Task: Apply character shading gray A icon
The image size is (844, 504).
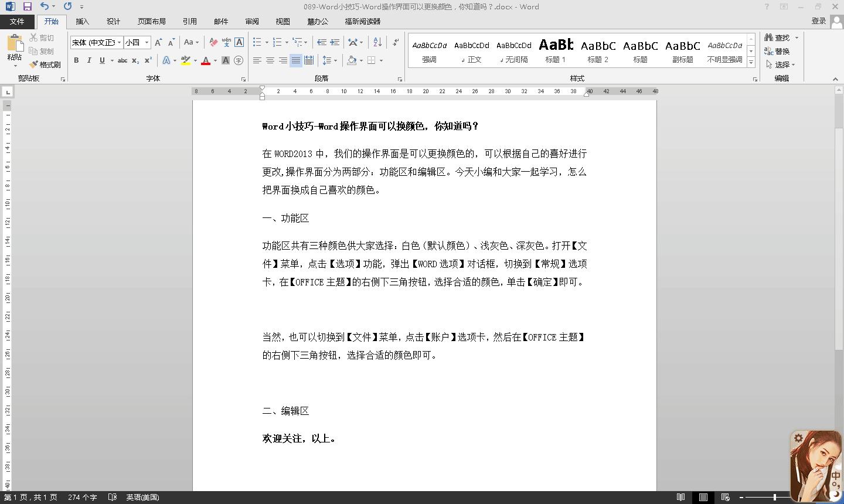Action: point(226,60)
